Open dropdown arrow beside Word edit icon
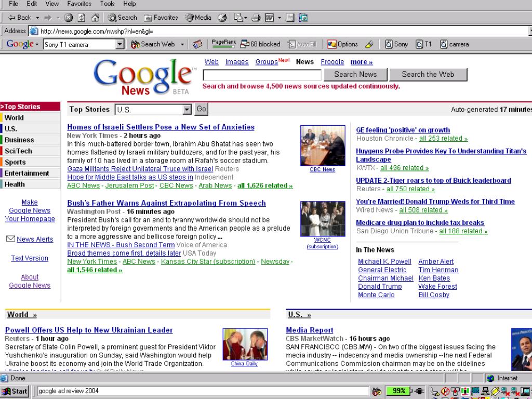The width and height of the screenshot is (532, 399). pos(279,18)
